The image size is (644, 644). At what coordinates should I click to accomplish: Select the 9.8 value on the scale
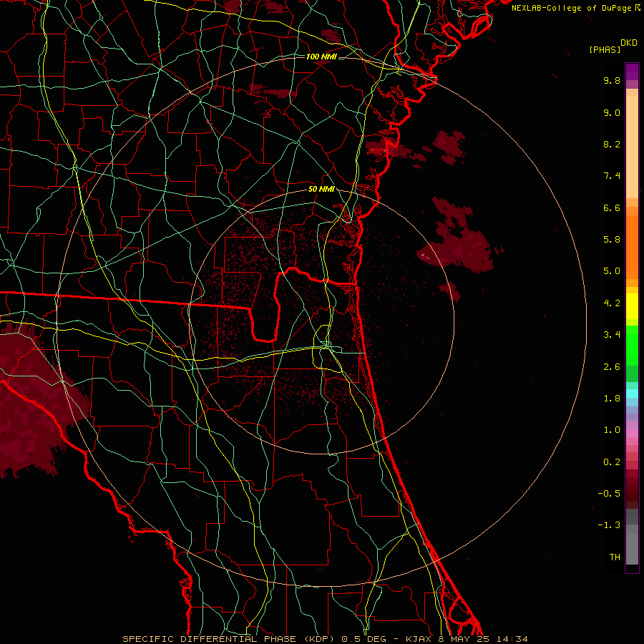point(612,80)
